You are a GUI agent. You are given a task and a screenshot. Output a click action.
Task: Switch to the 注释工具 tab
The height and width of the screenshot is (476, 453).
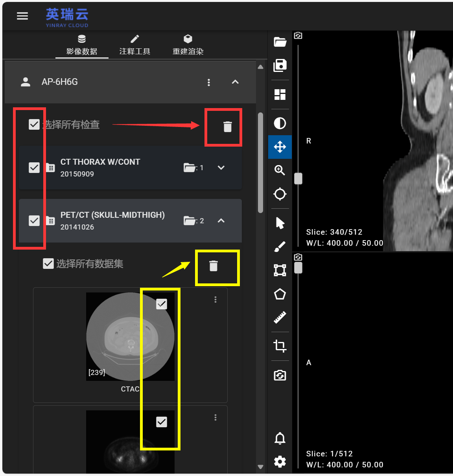[x=135, y=45]
